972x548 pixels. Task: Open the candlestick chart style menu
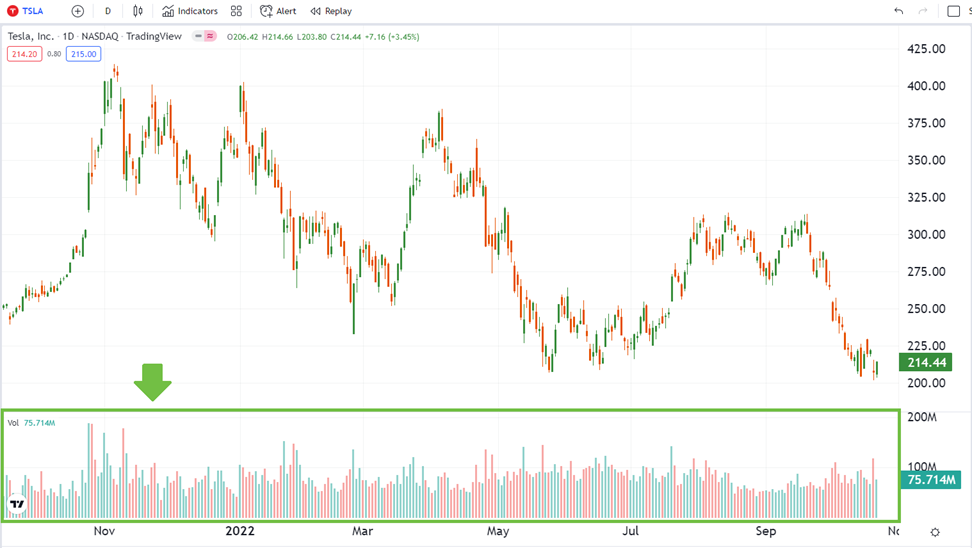(138, 11)
